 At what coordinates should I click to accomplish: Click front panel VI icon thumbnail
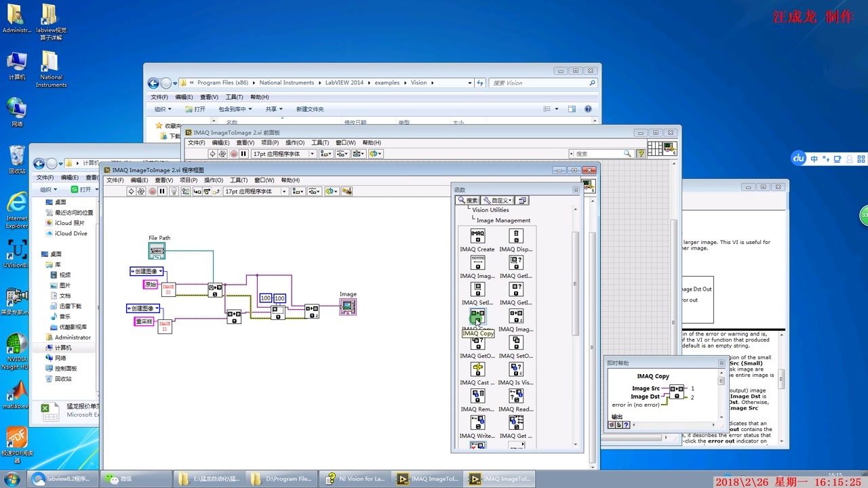pyautogui.click(x=670, y=148)
